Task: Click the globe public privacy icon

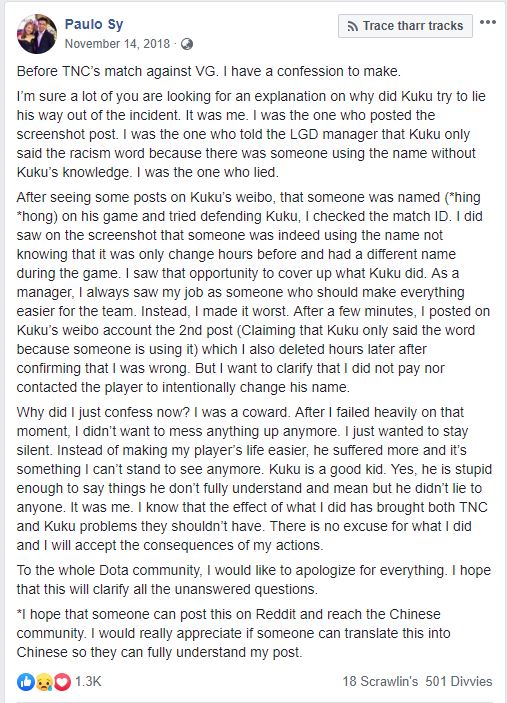Action: 187,44
